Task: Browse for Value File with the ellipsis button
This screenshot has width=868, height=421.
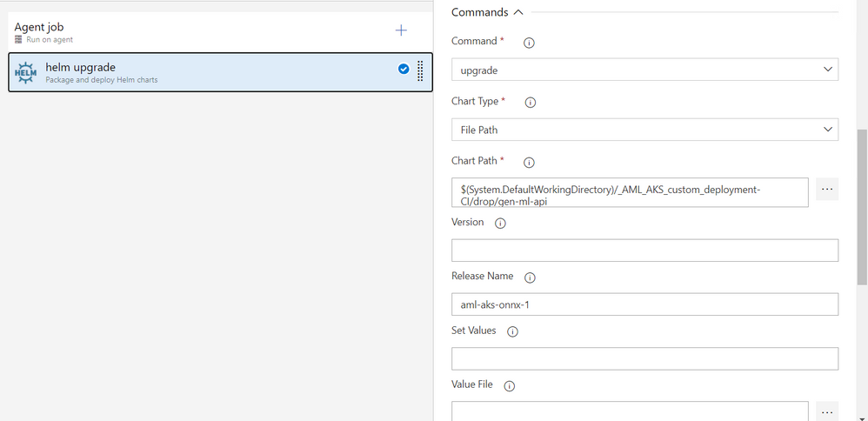Action: point(827,412)
